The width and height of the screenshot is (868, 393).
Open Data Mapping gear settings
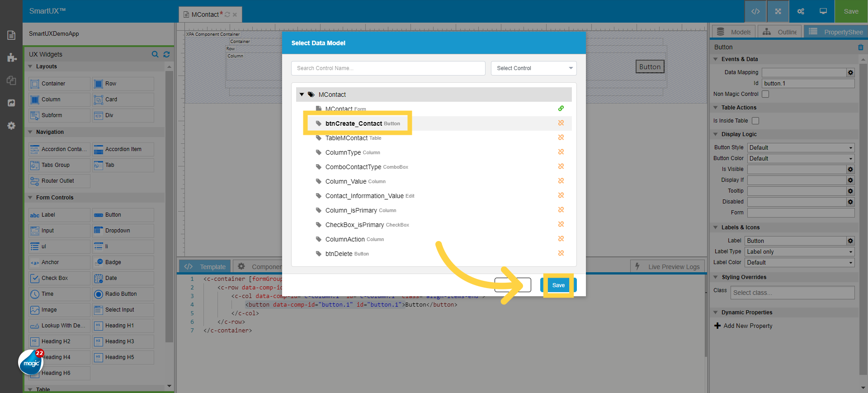pyautogui.click(x=850, y=72)
